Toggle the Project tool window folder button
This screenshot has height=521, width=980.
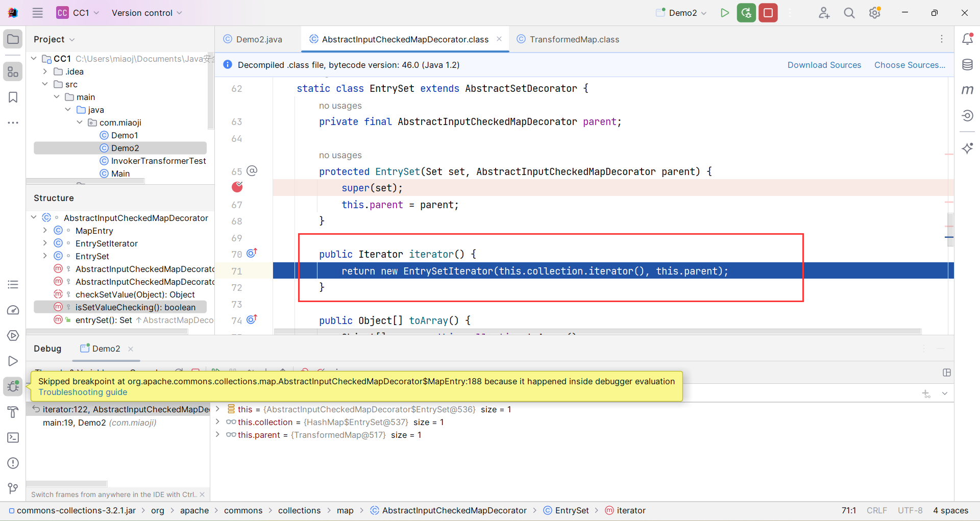(13, 39)
